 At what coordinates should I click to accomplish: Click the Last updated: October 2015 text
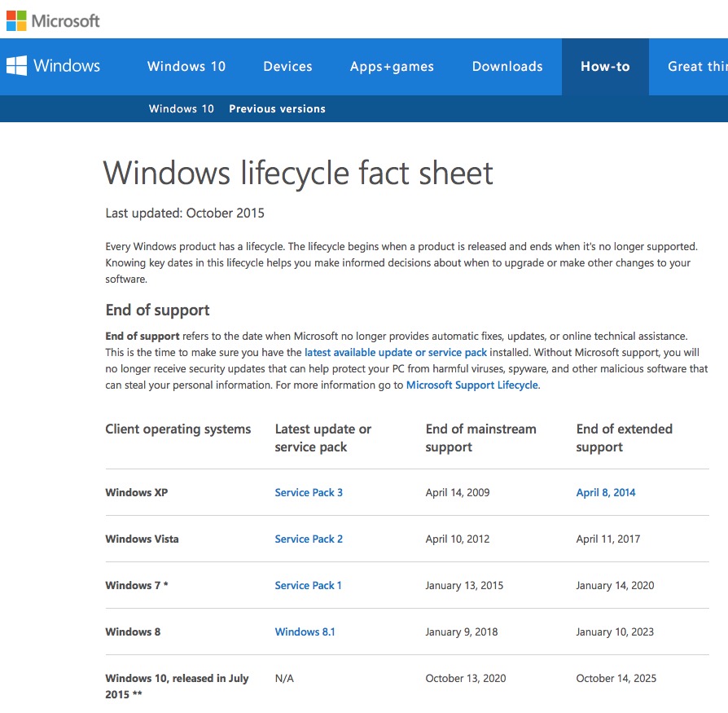click(x=185, y=213)
